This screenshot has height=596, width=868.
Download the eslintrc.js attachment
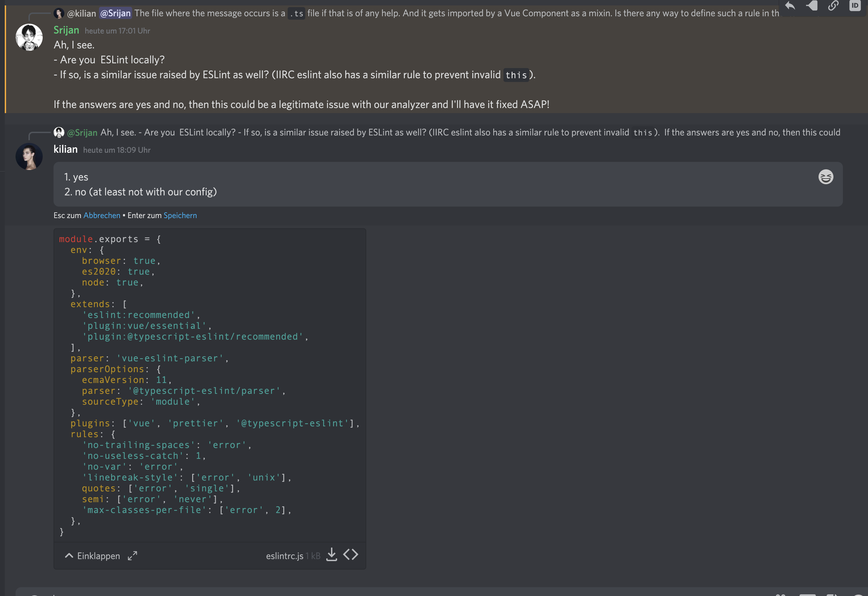[331, 555]
